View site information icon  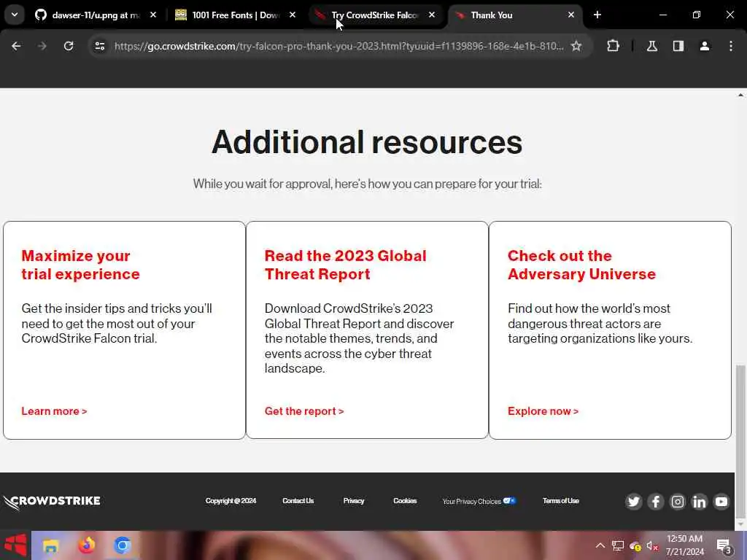(x=99, y=46)
